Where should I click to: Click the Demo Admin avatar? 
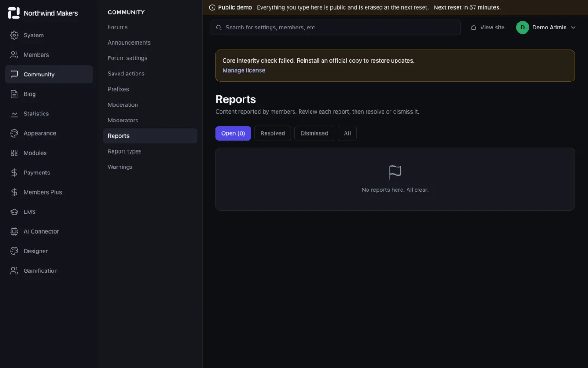pos(522,28)
